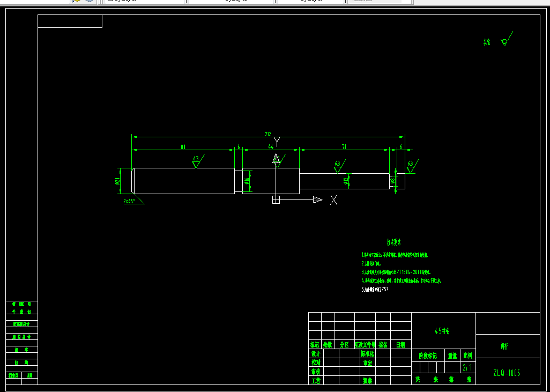Select the dimension value 71
The height and width of the screenshot is (392, 550).
coord(344,147)
